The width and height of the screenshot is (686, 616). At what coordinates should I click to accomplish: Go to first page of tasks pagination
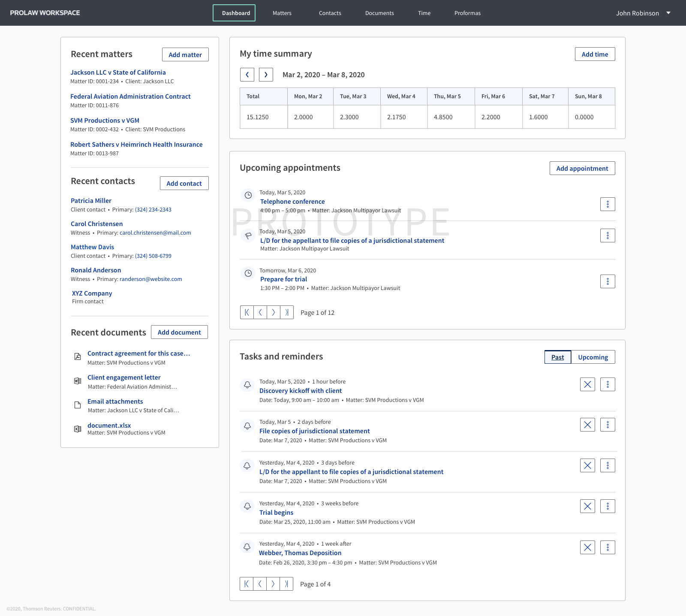247,584
